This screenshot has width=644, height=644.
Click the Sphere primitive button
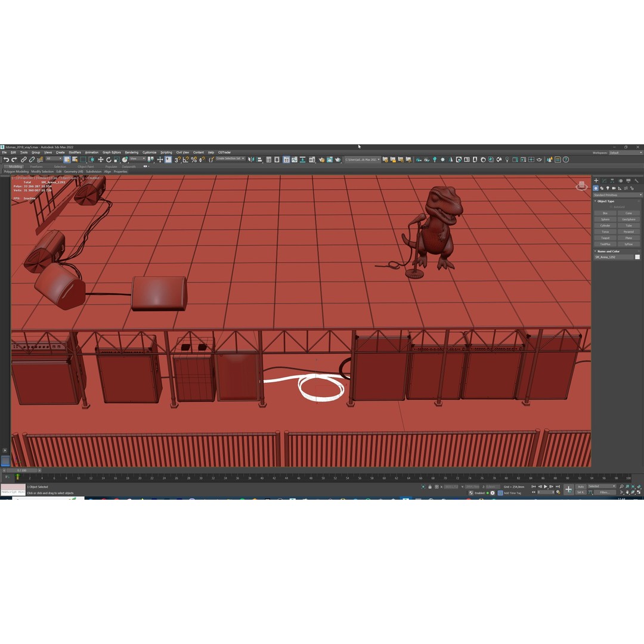click(x=605, y=219)
